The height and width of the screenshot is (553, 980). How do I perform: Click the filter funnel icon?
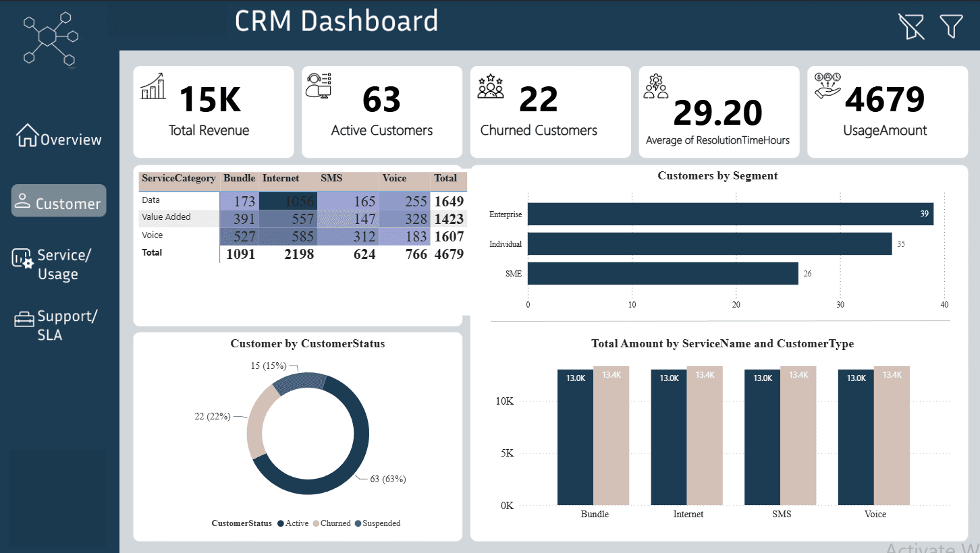pyautogui.click(x=951, y=26)
